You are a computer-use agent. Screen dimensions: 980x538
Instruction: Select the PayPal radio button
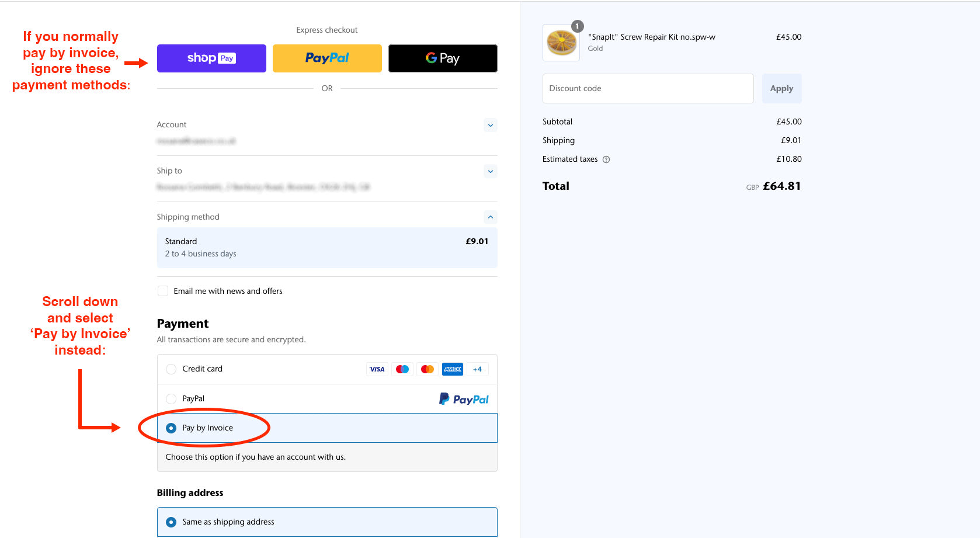pyautogui.click(x=171, y=399)
